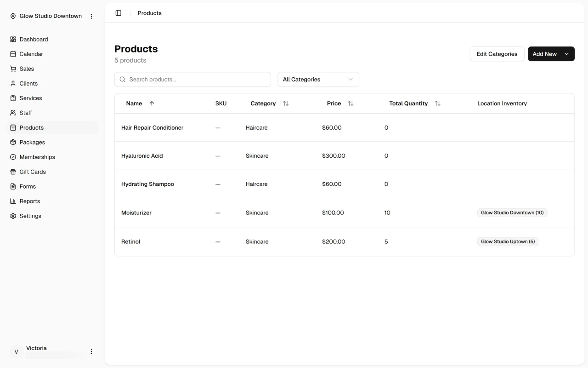Open the Retinol product row
The height and width of the screenshot is (368, 588).
pyautogui.click(x=345, y=241)
